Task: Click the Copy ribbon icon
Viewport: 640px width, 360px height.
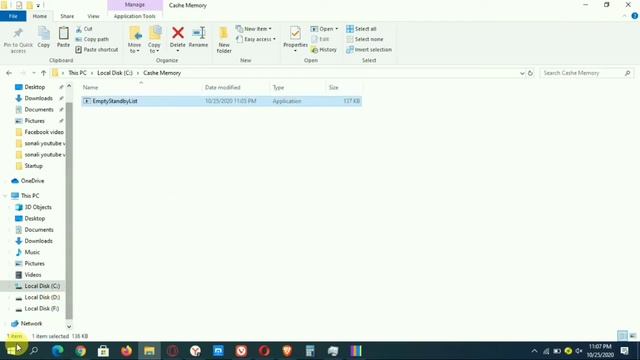Action: coord(44,37)
